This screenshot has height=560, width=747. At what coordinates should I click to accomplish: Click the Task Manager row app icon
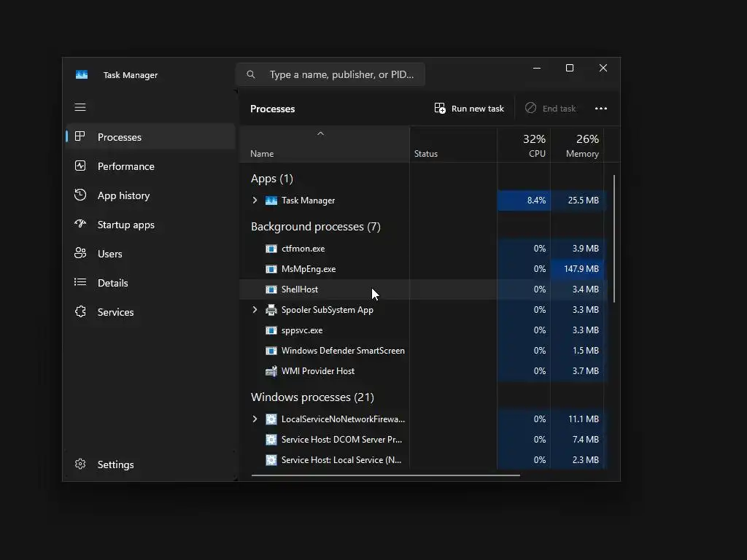[x=271, y=201]
